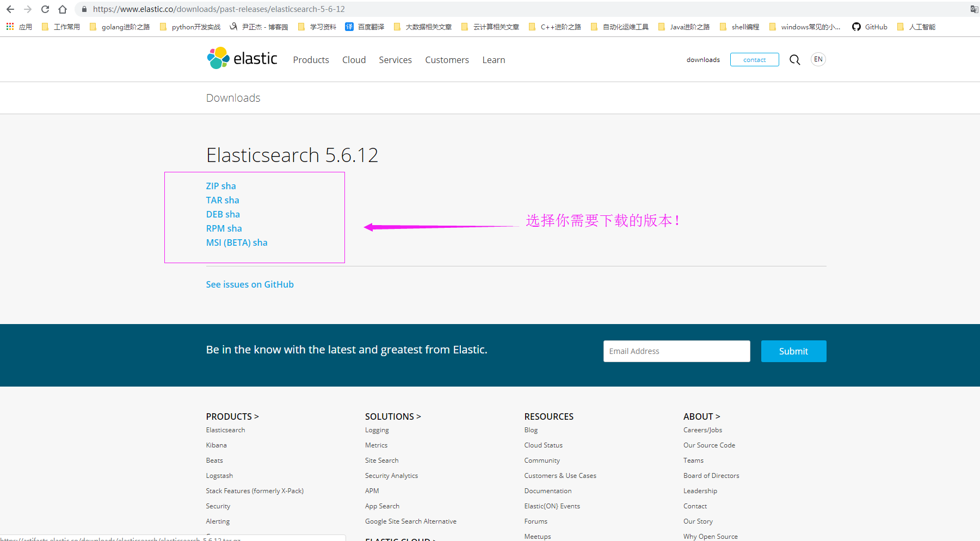
Task: Open the Blog resources link
Action: pos(531,430)
